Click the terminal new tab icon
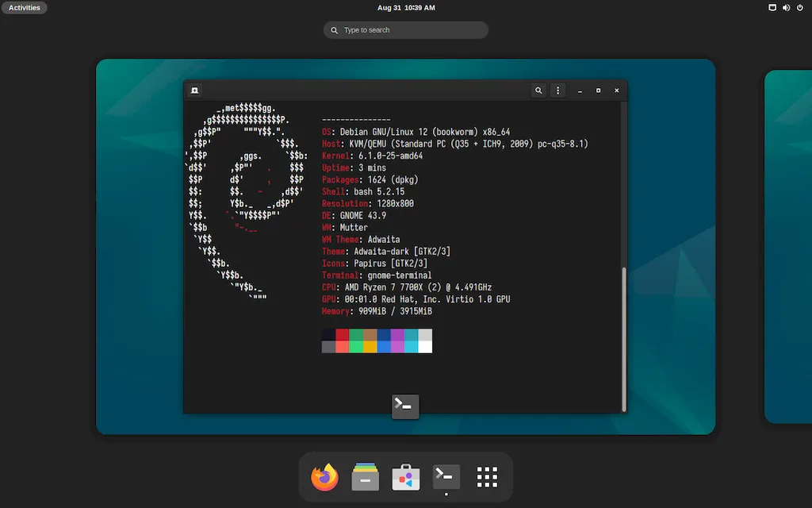812x508 pixels. click(x=195, y=90)
